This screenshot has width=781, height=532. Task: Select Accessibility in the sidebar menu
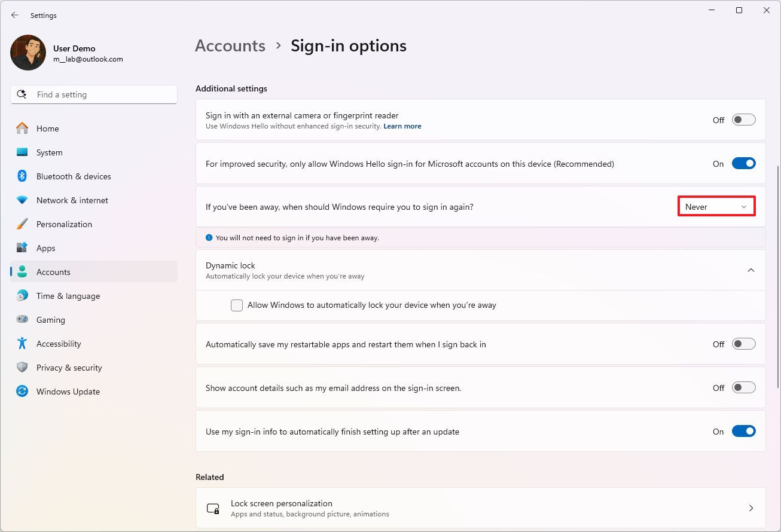pyautogui.click(x=59, y=344)
